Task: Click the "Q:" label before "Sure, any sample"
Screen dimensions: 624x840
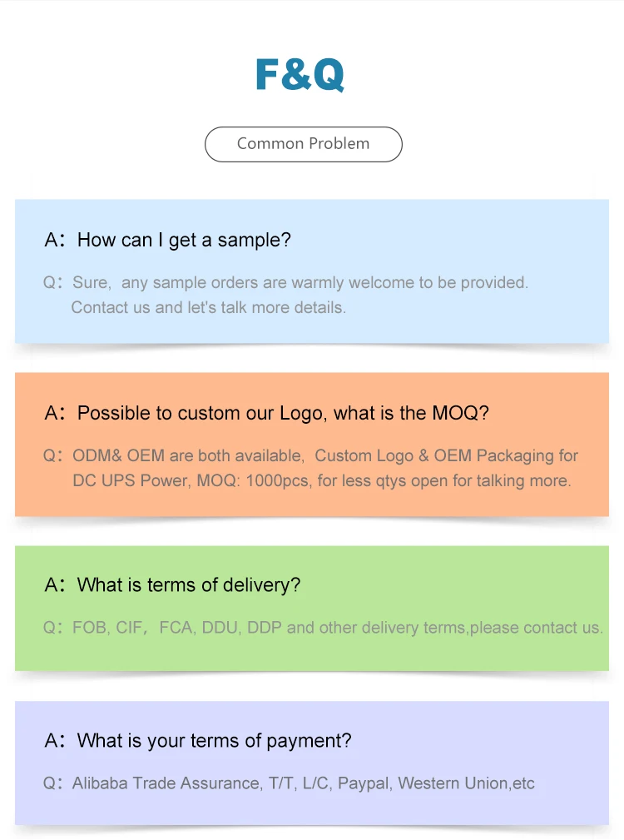Action: click(x=52, y=283)
